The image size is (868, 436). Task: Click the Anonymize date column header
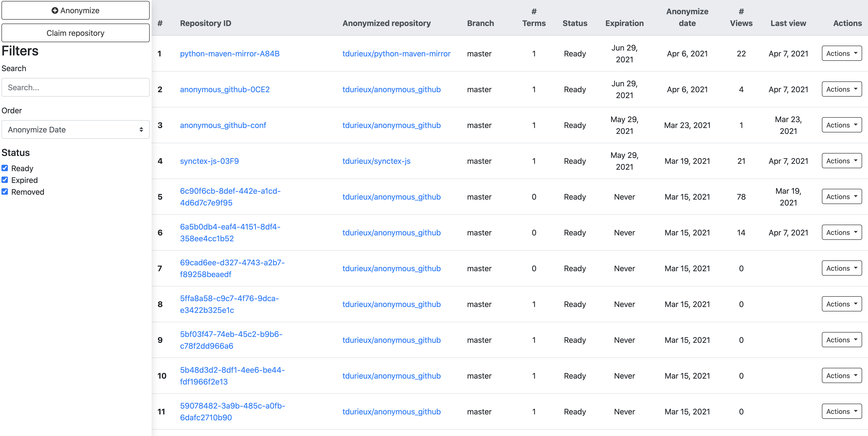(x=687, y=17)
